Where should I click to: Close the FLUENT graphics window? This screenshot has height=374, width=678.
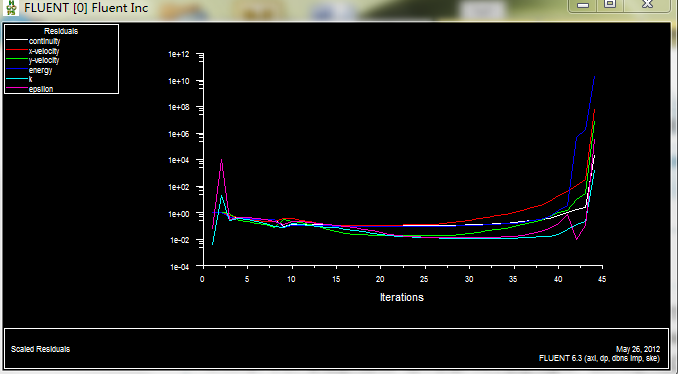click(x=647, y=5)
